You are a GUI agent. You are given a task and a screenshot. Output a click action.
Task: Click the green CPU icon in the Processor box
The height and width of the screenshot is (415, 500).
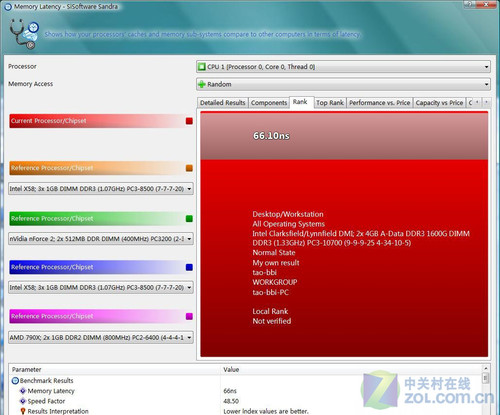[x=201, y=67]
